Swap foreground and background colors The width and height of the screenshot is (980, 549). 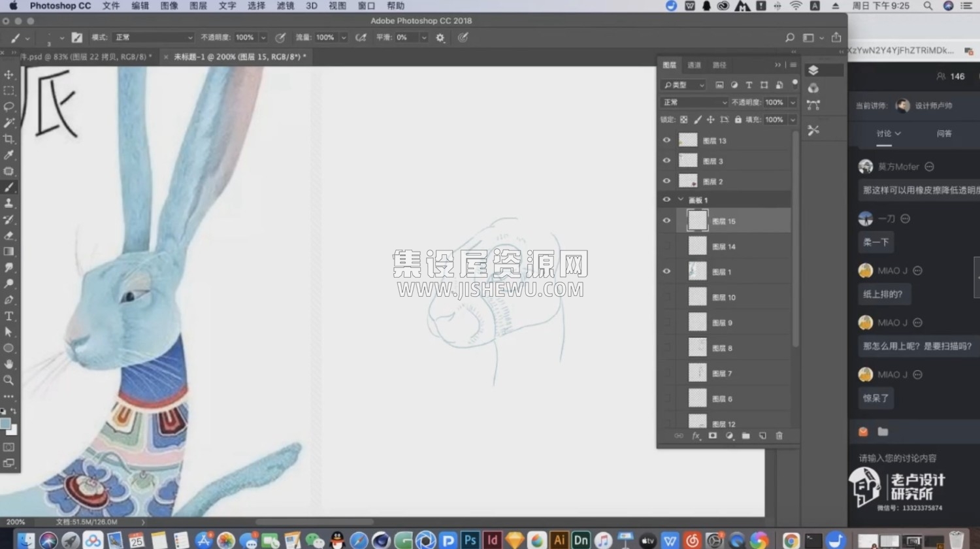tap(14, 412)
